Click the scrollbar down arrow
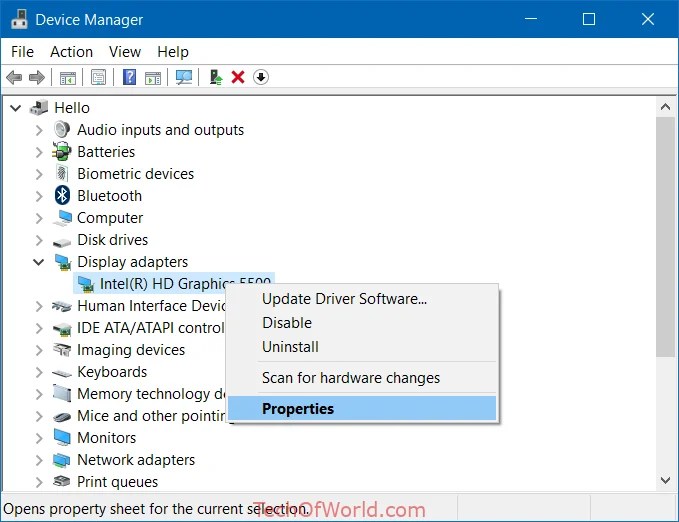 pos(666,480)
